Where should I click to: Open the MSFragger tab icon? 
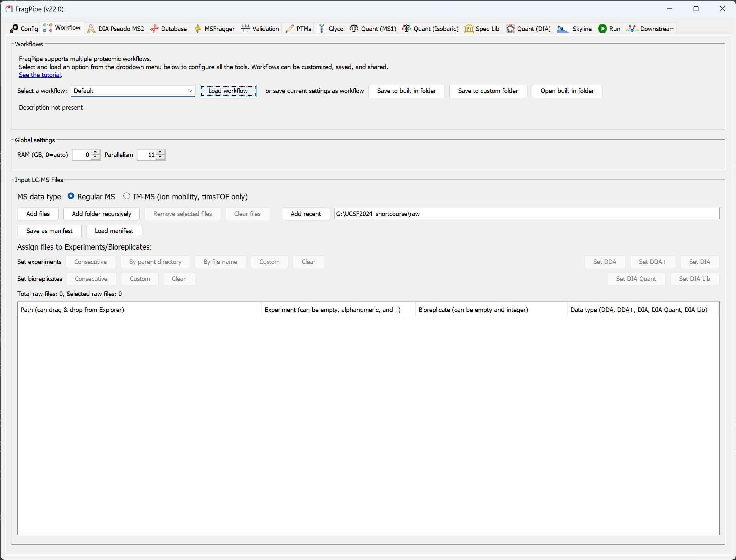[x=198, y=29]
